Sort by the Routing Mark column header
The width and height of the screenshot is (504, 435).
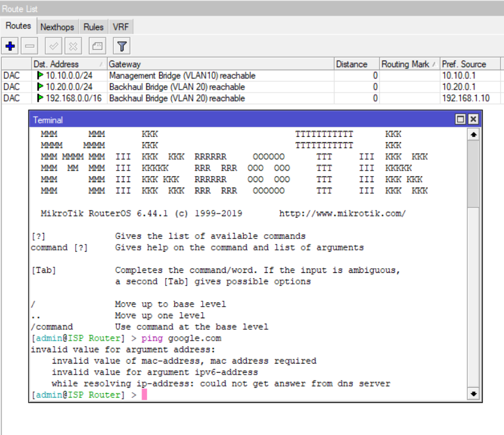pyautogui.click(x=410, y=64)
